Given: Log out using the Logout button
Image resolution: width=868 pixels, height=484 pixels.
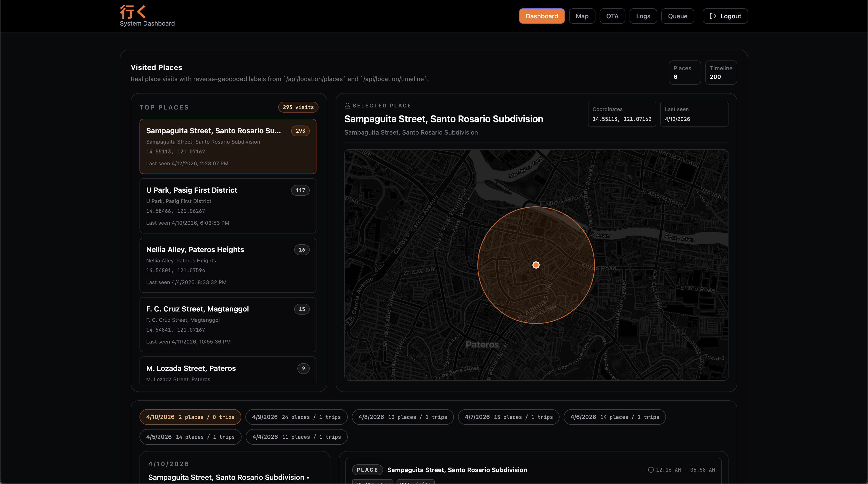Looking at the screenshot, I should 725,16.
